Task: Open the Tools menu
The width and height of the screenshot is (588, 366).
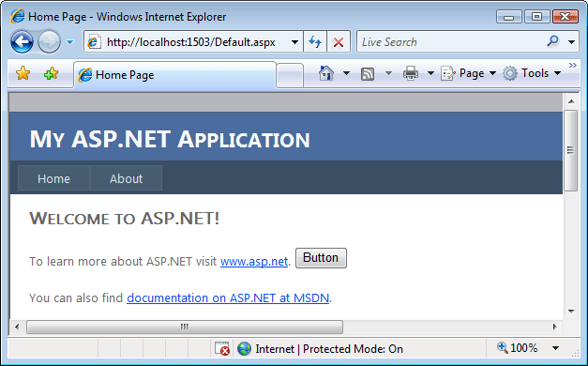Action: (x=532, y=73)
